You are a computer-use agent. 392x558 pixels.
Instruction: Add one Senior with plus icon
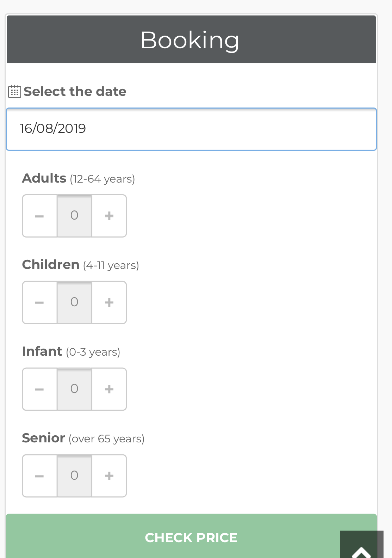tap(109, 476)
